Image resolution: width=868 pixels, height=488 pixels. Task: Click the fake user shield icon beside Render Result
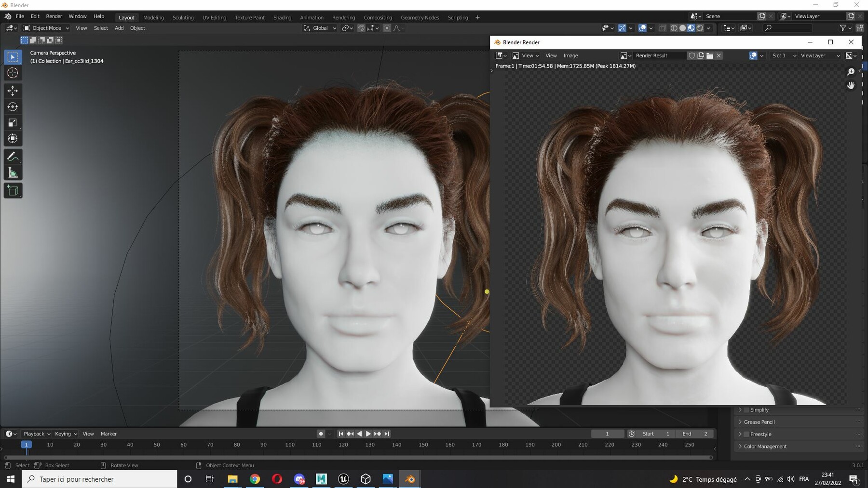pyautogui.click(x=692, y=55)
